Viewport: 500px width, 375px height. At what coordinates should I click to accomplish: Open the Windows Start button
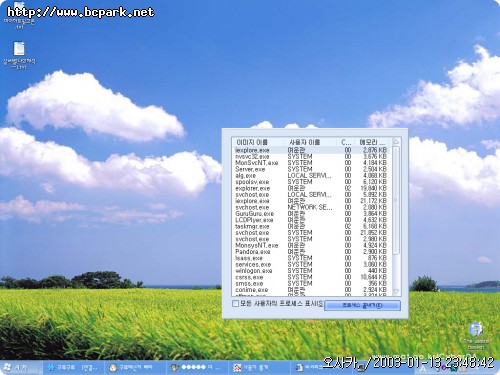[x=21, y=368]
